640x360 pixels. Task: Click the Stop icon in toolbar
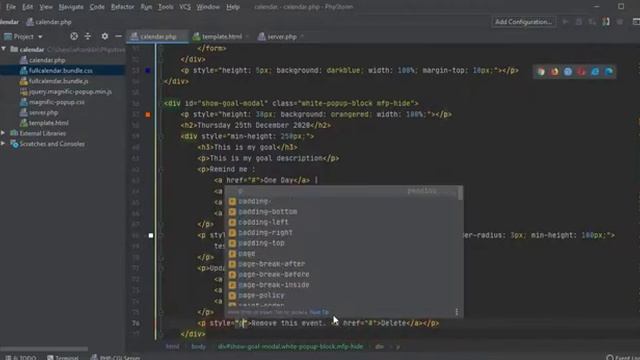(620, 22)
